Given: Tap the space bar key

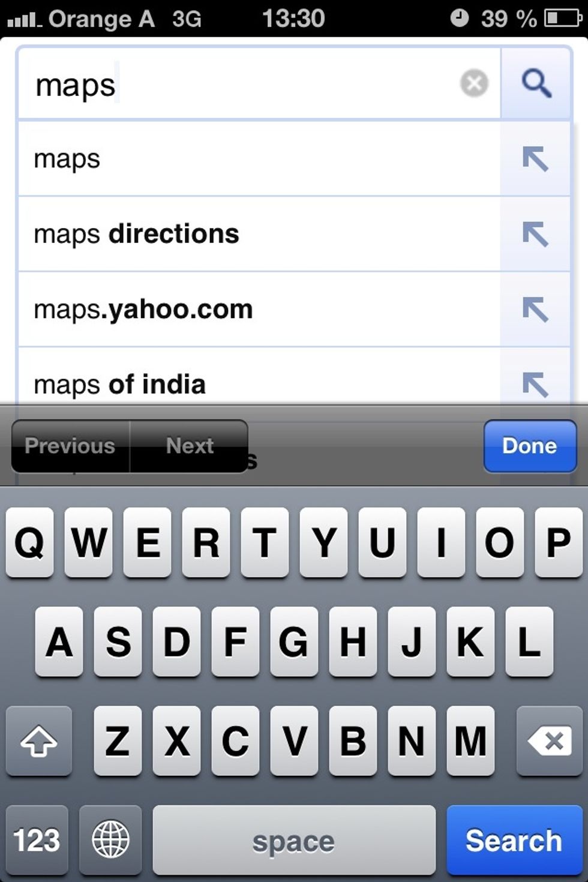Looking at the screenshot, I should pyautogui.click(x=294, y=839).
